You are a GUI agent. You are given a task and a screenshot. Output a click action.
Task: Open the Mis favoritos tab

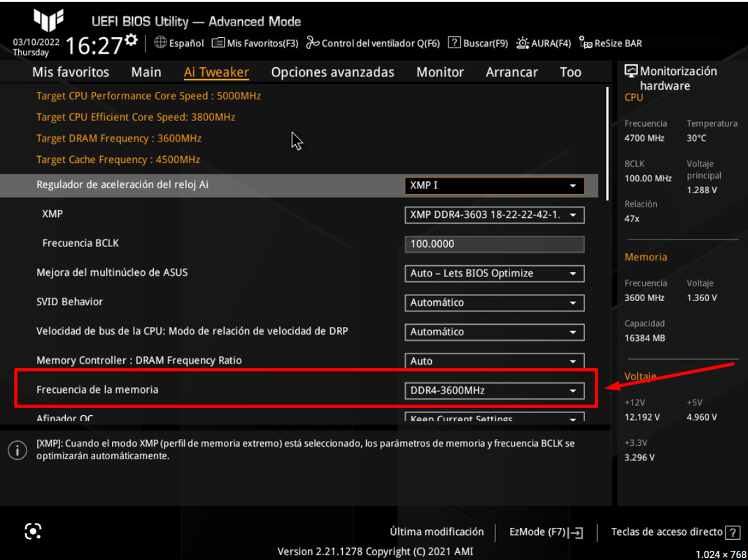(x=71, y=72)
